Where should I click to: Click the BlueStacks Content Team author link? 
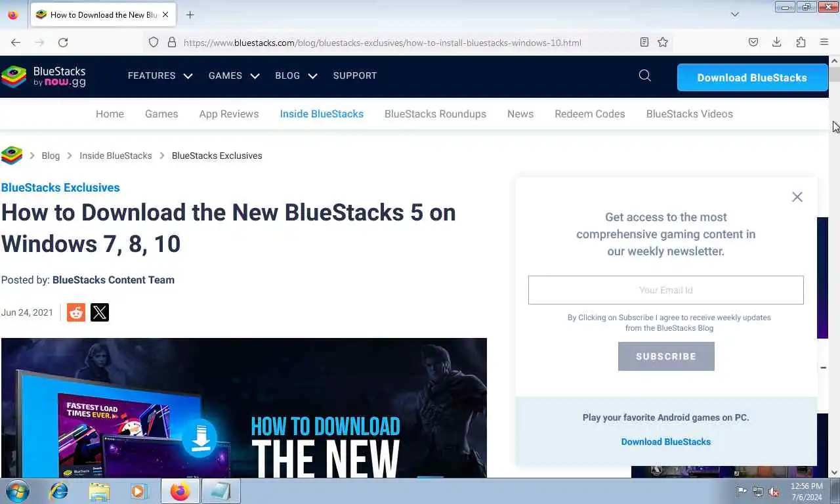pyautogui.click(x=114, y=280)
